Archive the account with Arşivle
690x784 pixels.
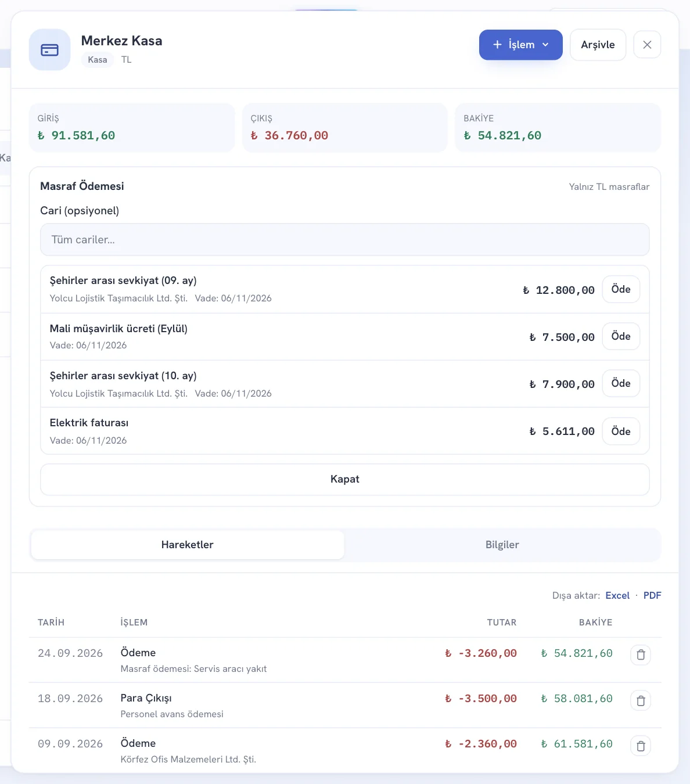click(598, 45)
